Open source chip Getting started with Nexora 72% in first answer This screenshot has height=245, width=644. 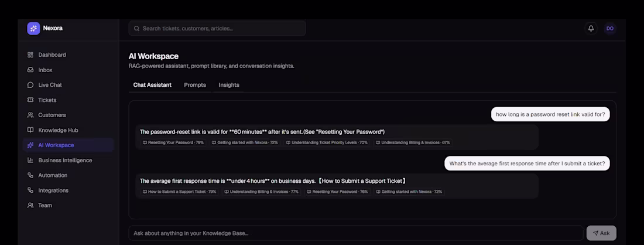click(x=245, y=142)
